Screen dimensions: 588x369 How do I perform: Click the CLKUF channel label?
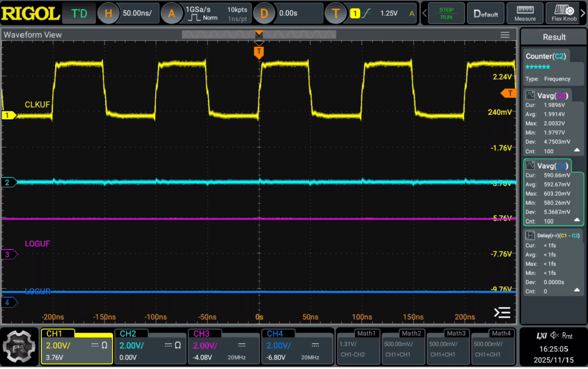[x=37, y=105]
